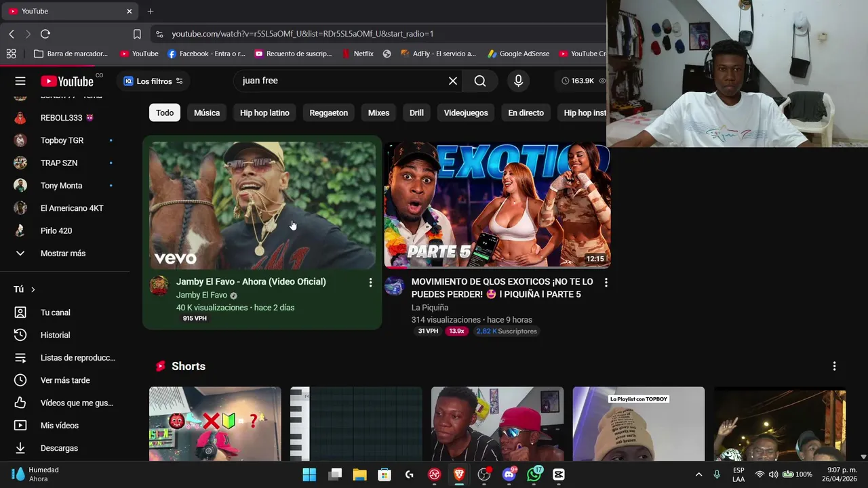Open File Explorer from taskbar
Image resolution: width=868 pixels, height=488 pixels.
[x=359, y=474]
